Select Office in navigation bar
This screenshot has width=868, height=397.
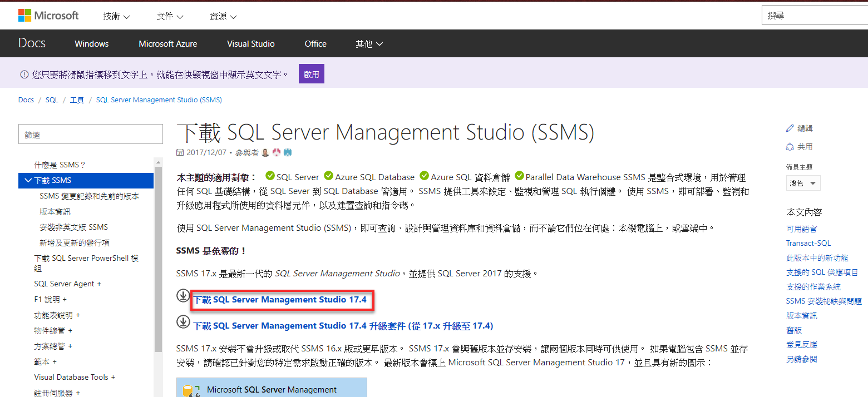[x=315, y=44]
